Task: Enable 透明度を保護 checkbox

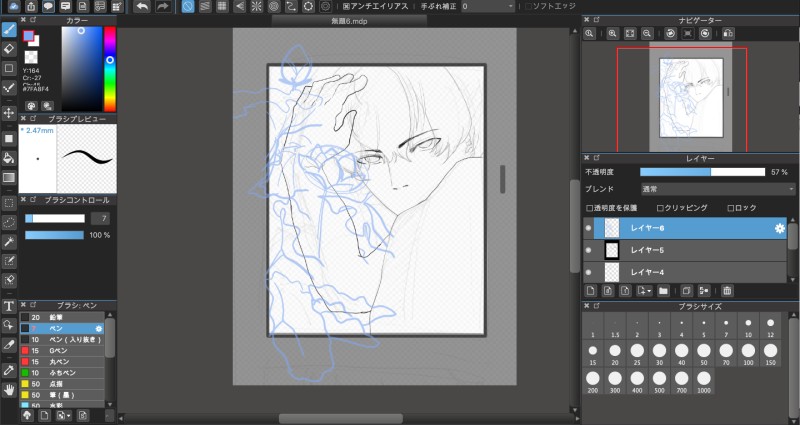Action: pyautogui.click(x=589, y=208)
